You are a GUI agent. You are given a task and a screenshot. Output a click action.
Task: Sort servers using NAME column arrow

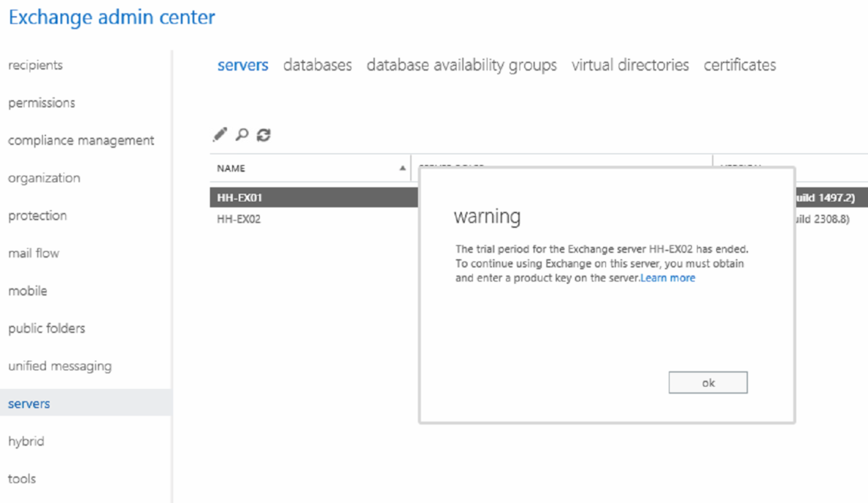402,168
